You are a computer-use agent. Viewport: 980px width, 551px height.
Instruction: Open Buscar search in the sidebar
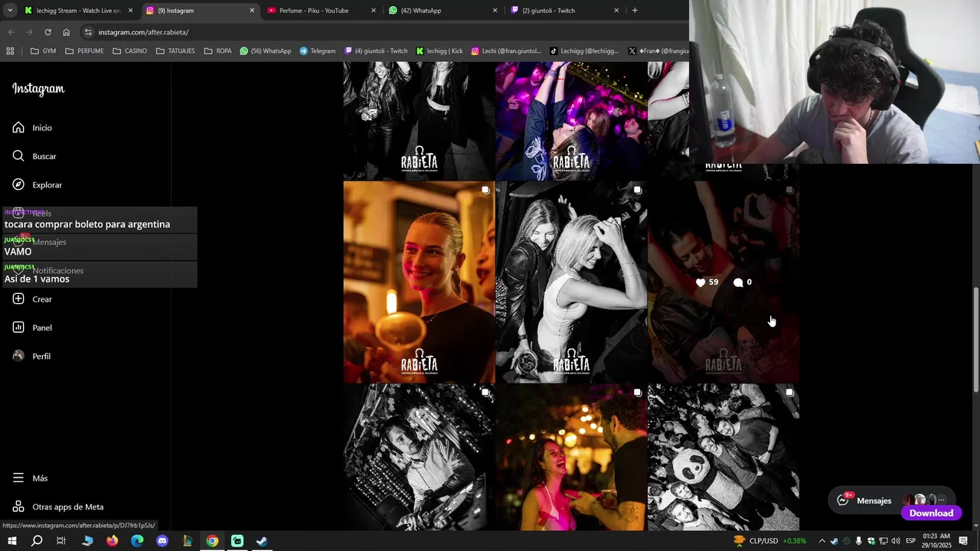click(x=34, y=156)
